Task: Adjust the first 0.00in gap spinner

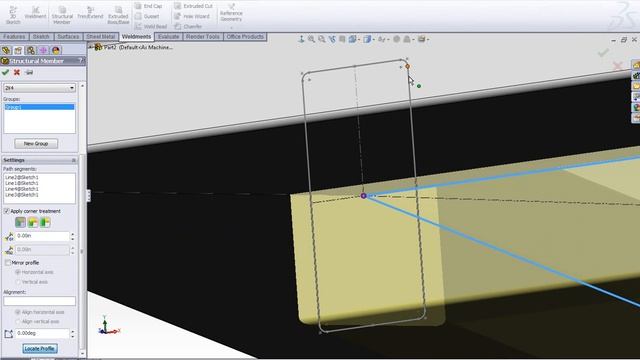Action: 73,236
